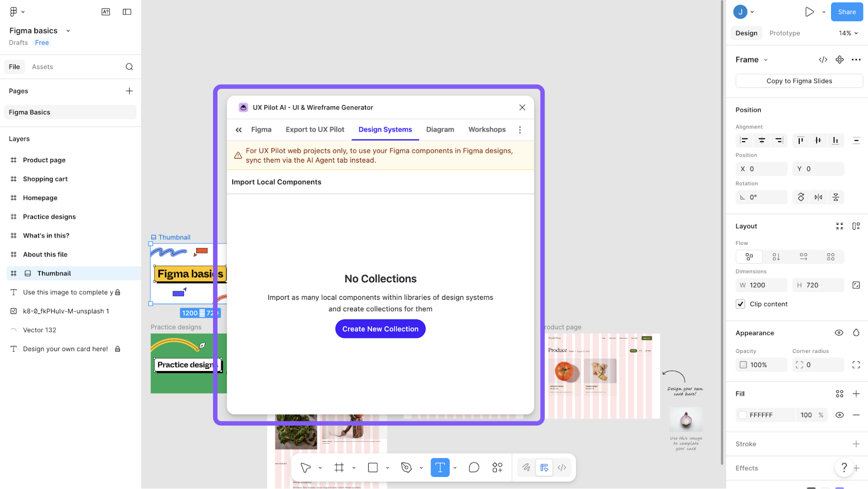868x489 pixels.
Task: Click the search icon in File panel
Action: coord(129,67)
